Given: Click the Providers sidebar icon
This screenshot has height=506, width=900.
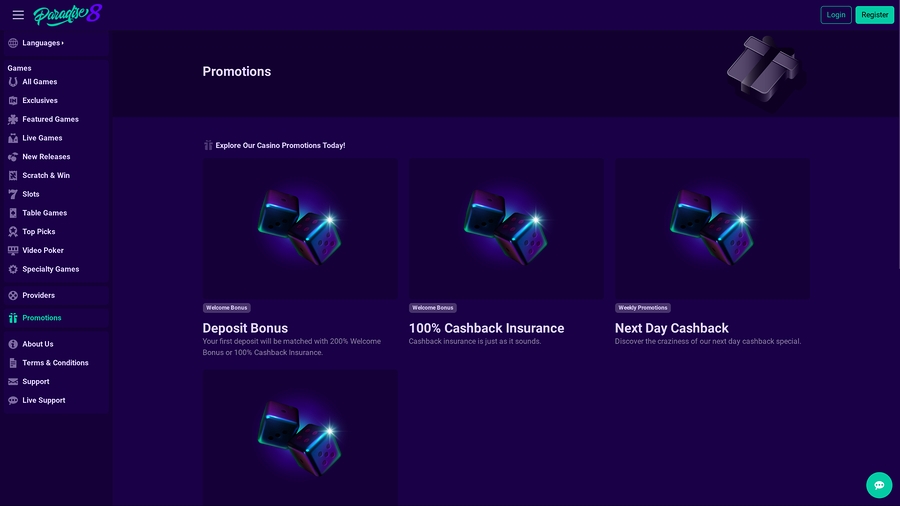Looking at the screenshot, I should pos(13,295).
